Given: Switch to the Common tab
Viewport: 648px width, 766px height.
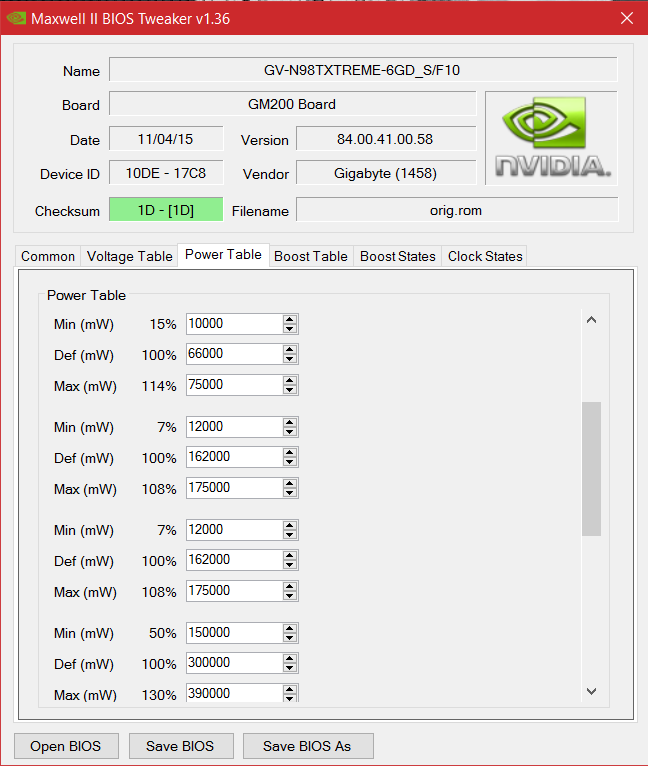Looking at the screenshot, I should [x=48, y=256].
